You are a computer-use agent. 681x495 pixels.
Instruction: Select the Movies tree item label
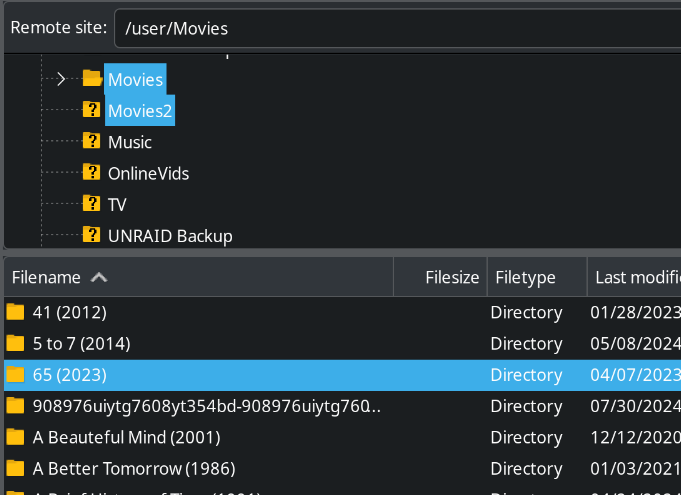click(135, 79)
